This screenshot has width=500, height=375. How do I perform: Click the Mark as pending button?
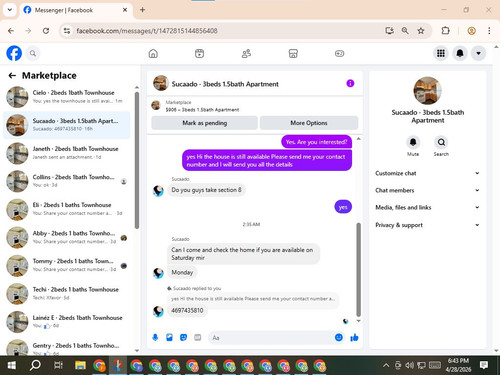click(x=204, y=123)
